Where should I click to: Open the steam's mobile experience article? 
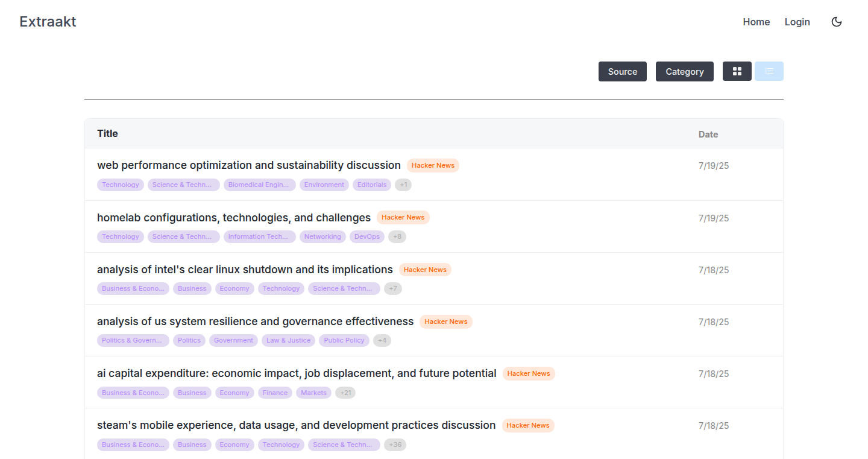297,425
